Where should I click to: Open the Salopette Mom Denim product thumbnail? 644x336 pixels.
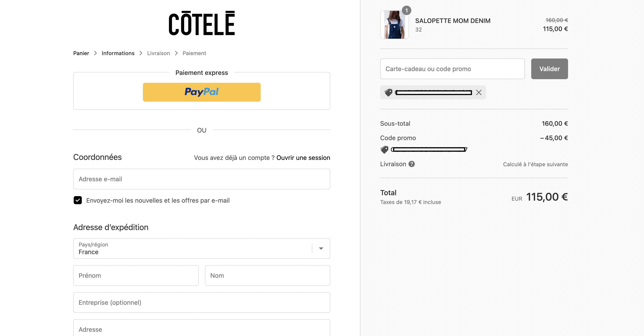(x=394, y=25)
